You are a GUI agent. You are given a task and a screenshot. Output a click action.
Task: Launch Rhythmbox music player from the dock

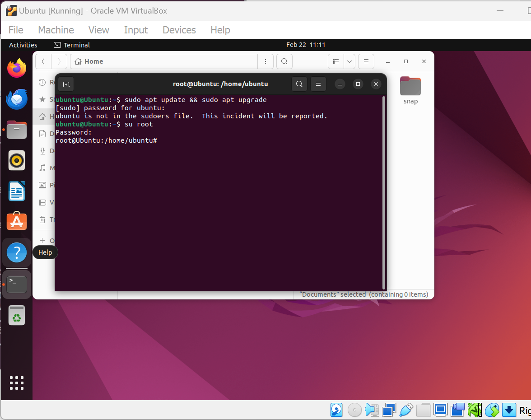[17, 160]
